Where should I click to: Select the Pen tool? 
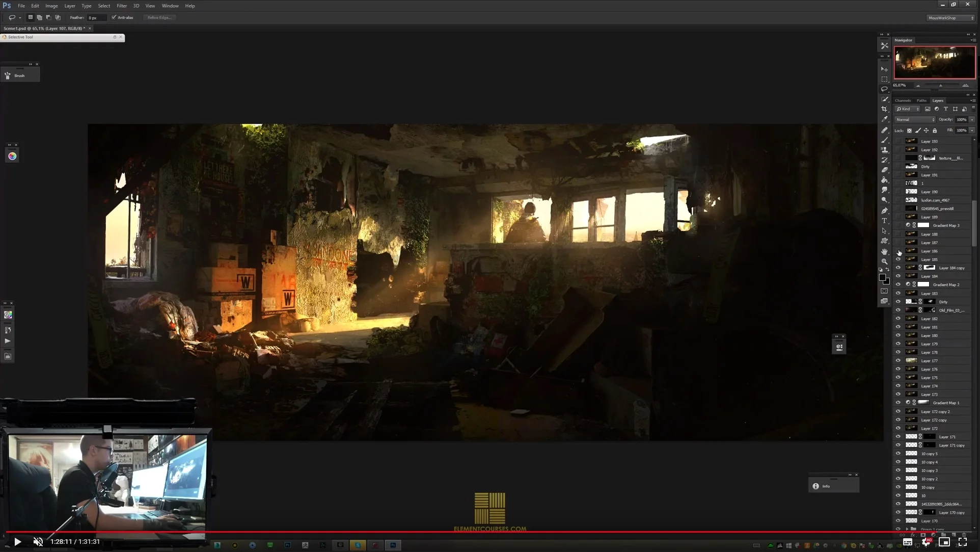coord(884,211)
